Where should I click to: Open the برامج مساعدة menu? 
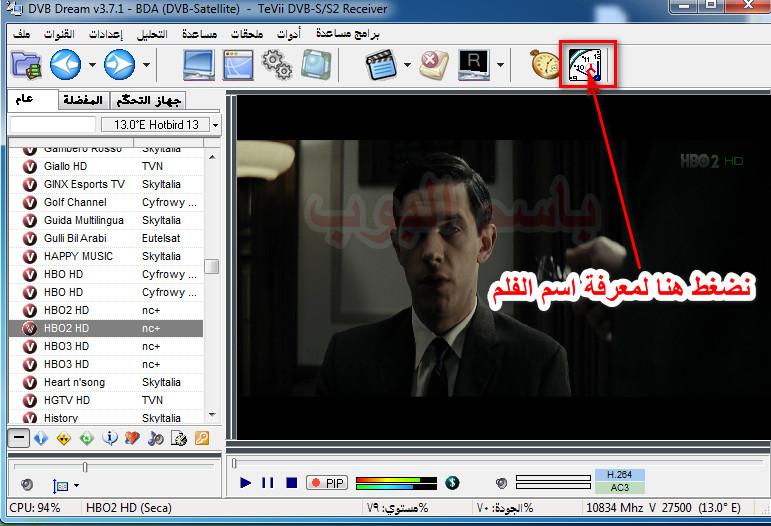(348, 34)
